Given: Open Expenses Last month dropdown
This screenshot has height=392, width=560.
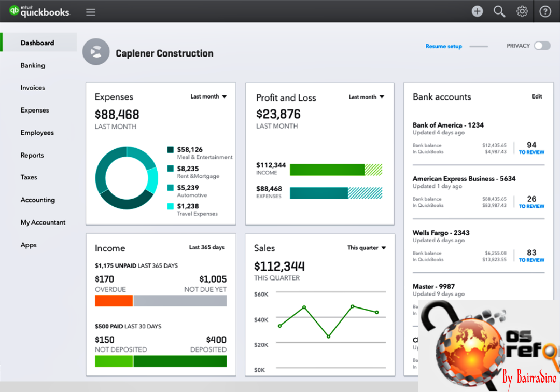Looking at the screenshot, I should pos(208,96).
